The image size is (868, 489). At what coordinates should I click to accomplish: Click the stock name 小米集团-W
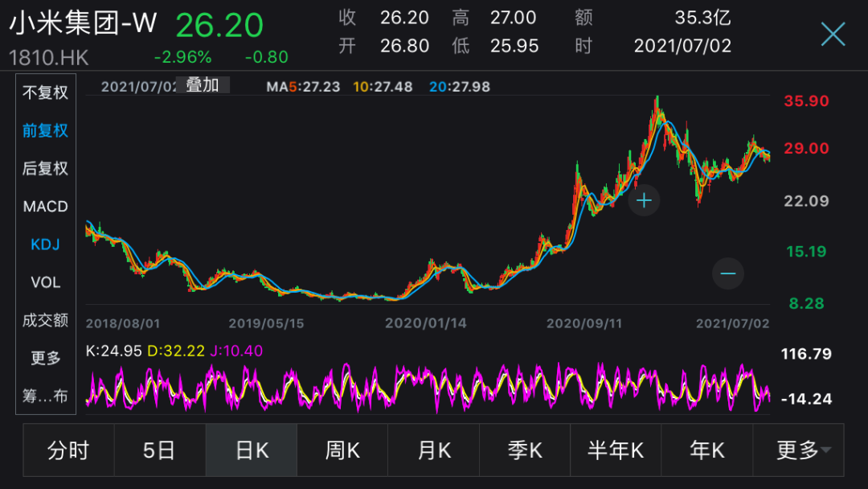pos(83,24)
